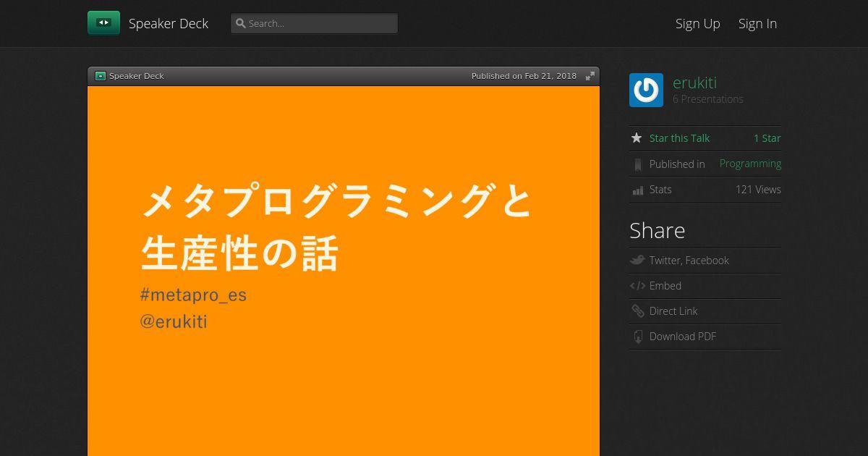
Task: Click the Published in label
Action: tap(676, 164)
